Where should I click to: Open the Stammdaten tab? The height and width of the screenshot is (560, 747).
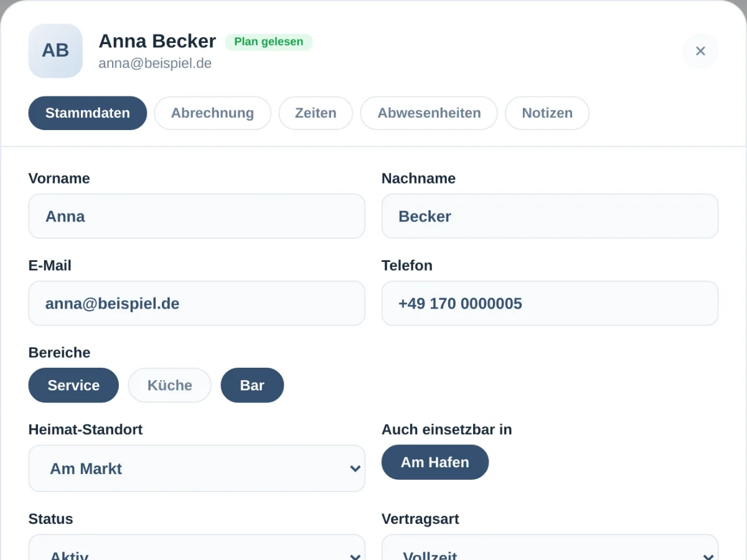point(88,113)
